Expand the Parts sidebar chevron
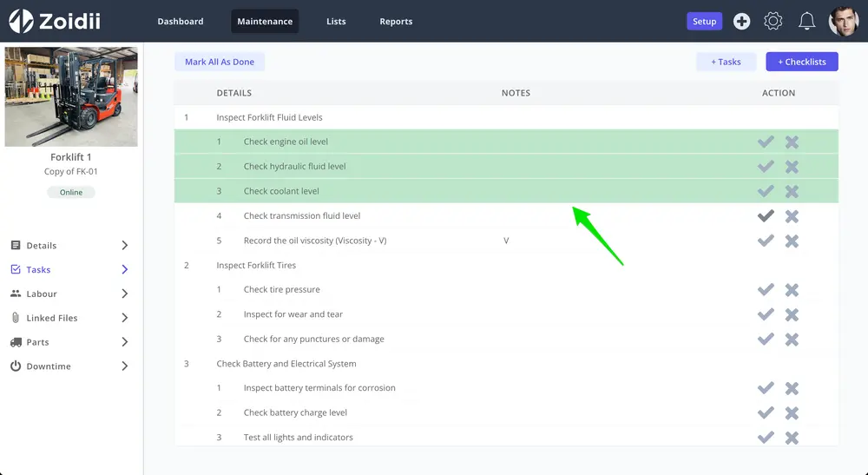Screen dimensions: 868x475 tap(124, 342)
